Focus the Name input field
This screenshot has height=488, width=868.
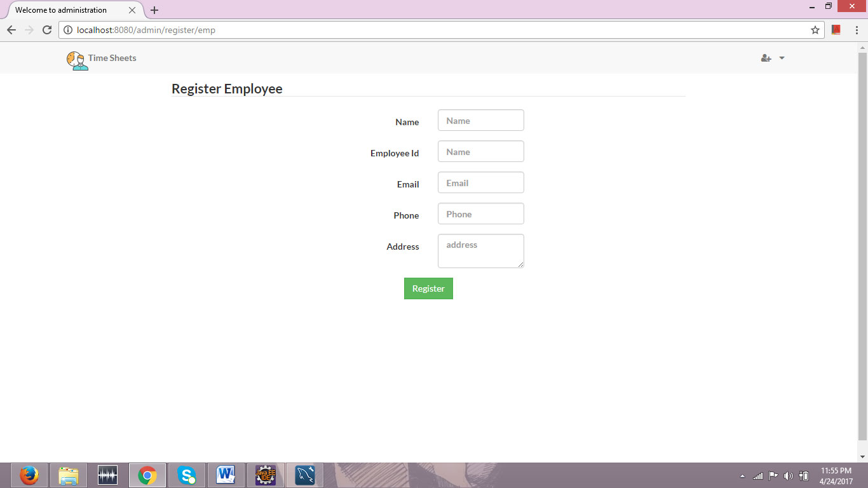tap(481, 120)
